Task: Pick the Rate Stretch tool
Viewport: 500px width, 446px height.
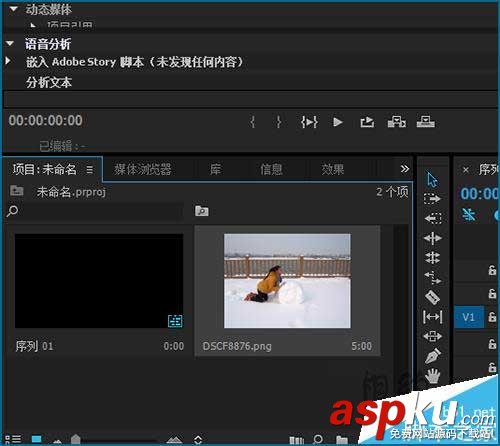Action: (433, 277)
